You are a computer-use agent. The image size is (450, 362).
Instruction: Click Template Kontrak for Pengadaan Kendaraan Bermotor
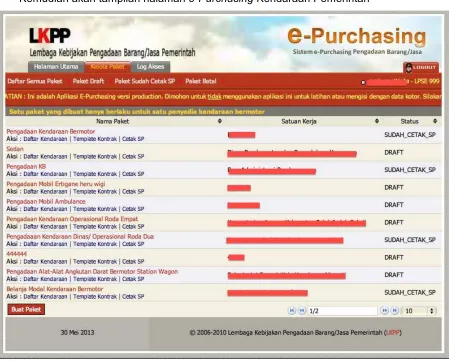click(95, 139)
